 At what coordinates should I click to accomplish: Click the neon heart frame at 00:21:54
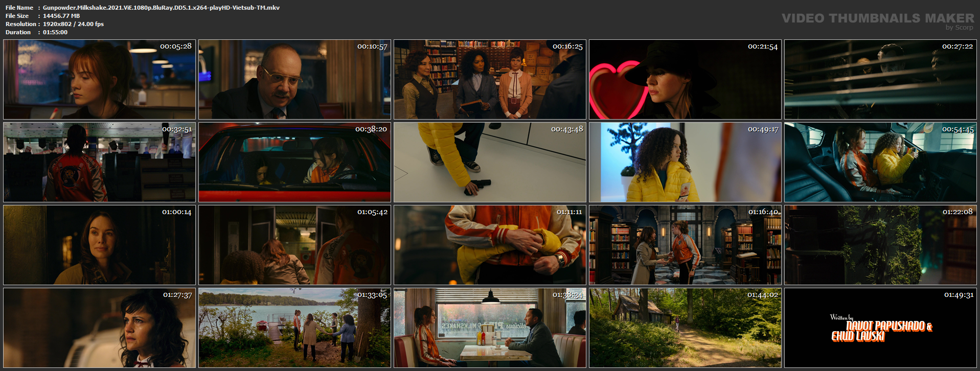[x=685, y=80]
